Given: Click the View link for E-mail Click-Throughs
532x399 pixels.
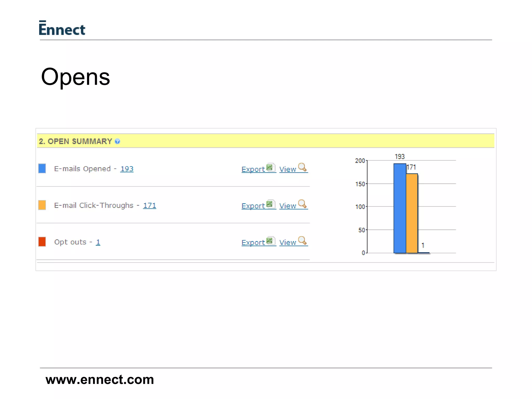Looking at the screenshot, I should click(288, 206).
